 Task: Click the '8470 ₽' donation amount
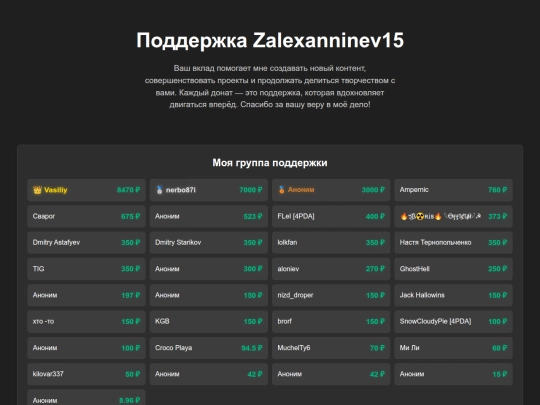coord(128,190)
